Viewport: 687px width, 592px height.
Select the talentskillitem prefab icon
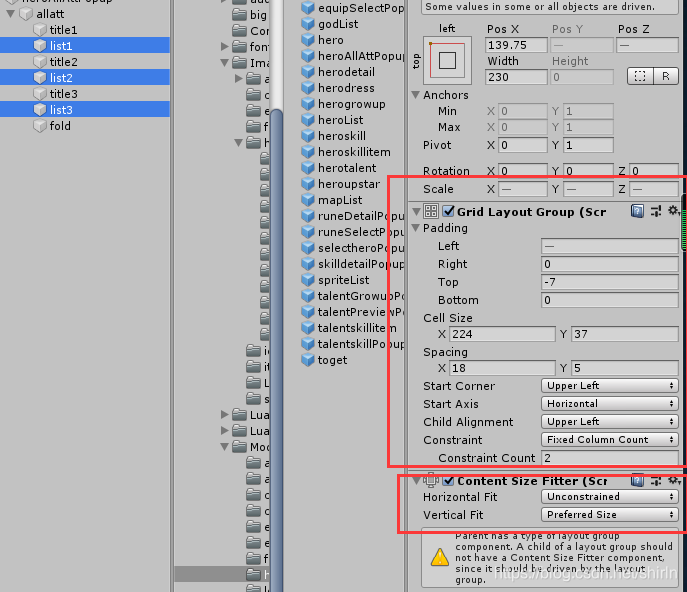(308, 328)
